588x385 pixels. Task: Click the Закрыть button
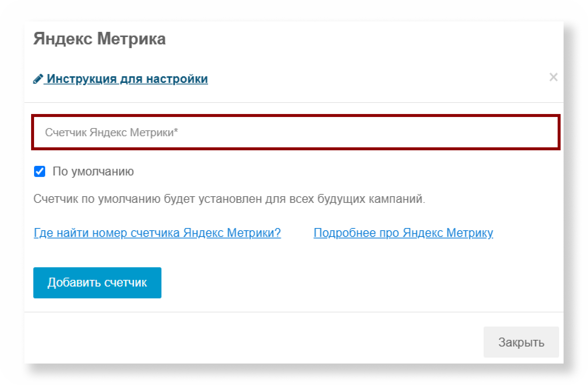tap(521, 342)
